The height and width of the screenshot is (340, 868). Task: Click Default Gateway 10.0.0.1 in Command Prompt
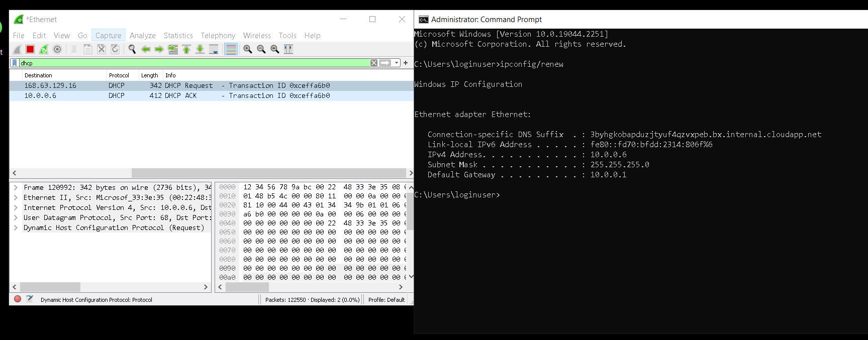click(x=608, y=175)
